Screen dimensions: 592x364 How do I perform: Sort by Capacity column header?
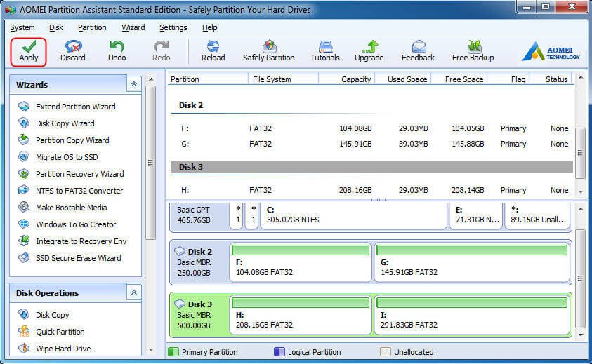[x=347, y=79]
